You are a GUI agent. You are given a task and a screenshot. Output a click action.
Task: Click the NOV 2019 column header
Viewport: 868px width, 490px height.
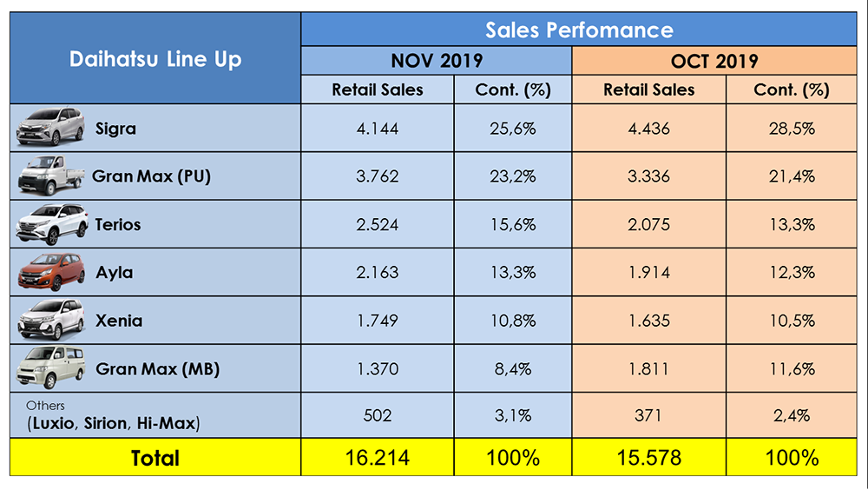437,61
